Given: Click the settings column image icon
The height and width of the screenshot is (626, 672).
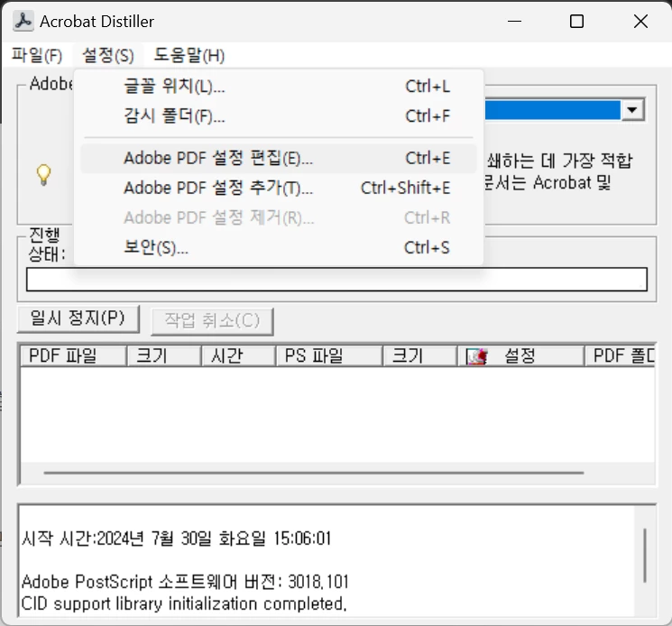Looking at the screenshot, I should [x=477, y=356].
